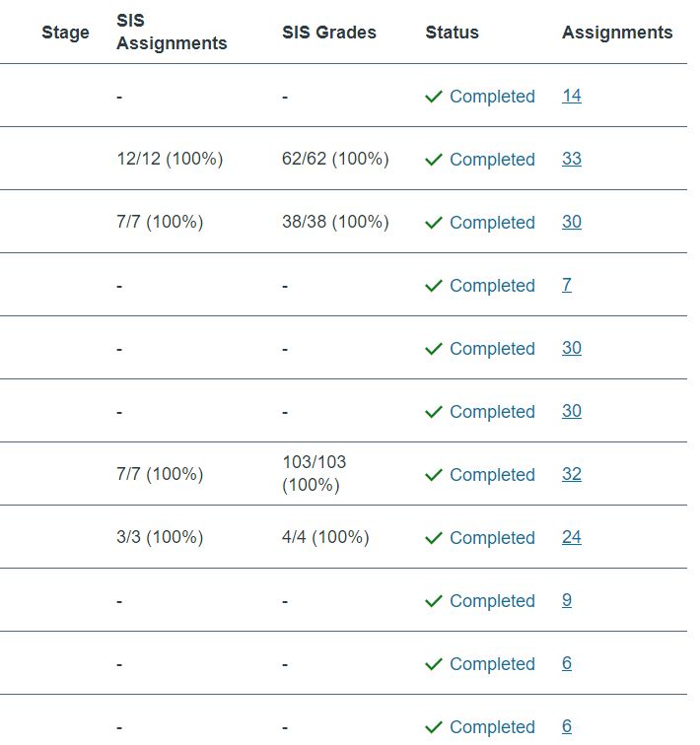The width and height of the screenshot is (700, 745).
Task: Open the 9 assignments link
Action: pyautogui.click(x=567, y=601)
